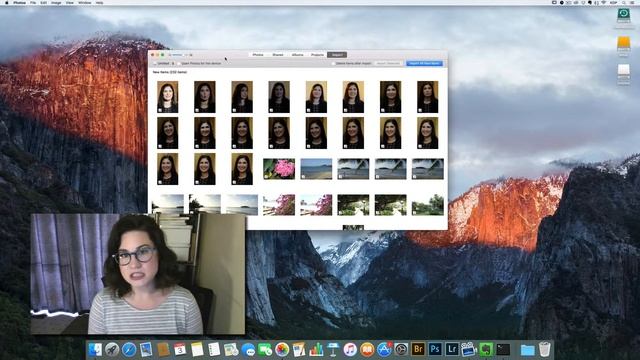Select the green garden lawn thumbnail
This screenshot has width=640, height=360.
point(428,205)
